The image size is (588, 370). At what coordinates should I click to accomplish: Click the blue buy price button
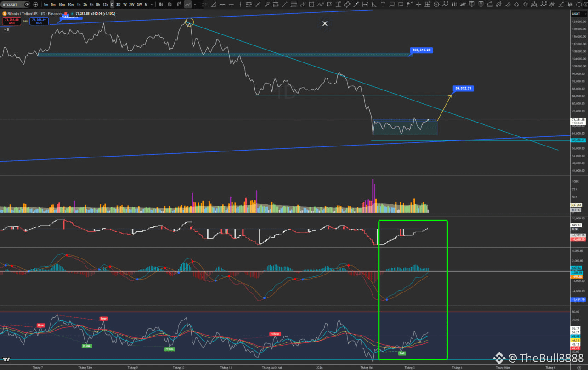(x=39, y=21)
